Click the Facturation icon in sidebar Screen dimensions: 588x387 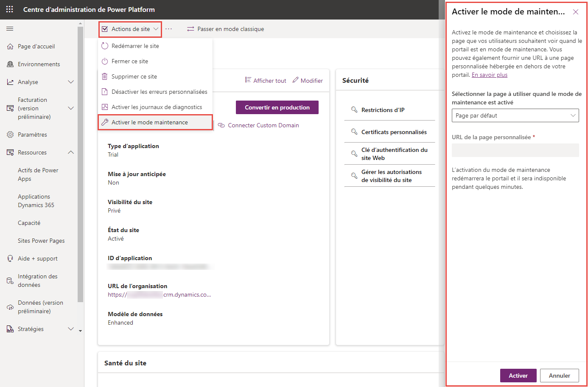(10, 108)
